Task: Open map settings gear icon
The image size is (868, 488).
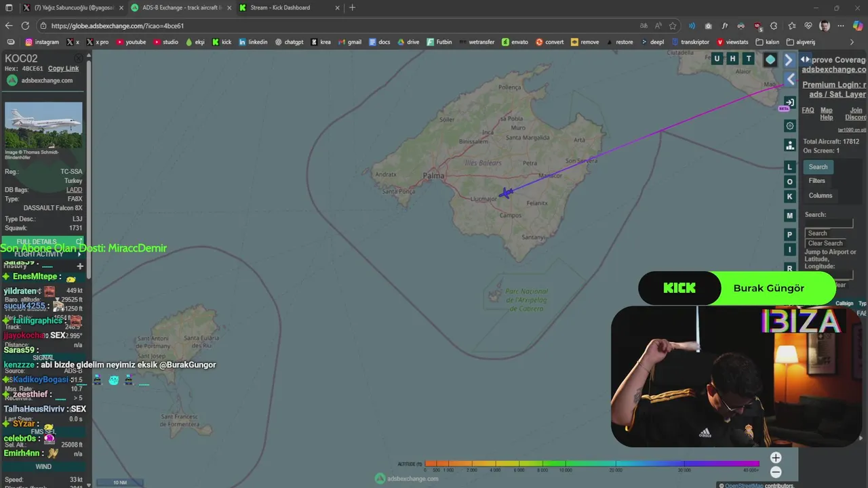Action: 789,126
